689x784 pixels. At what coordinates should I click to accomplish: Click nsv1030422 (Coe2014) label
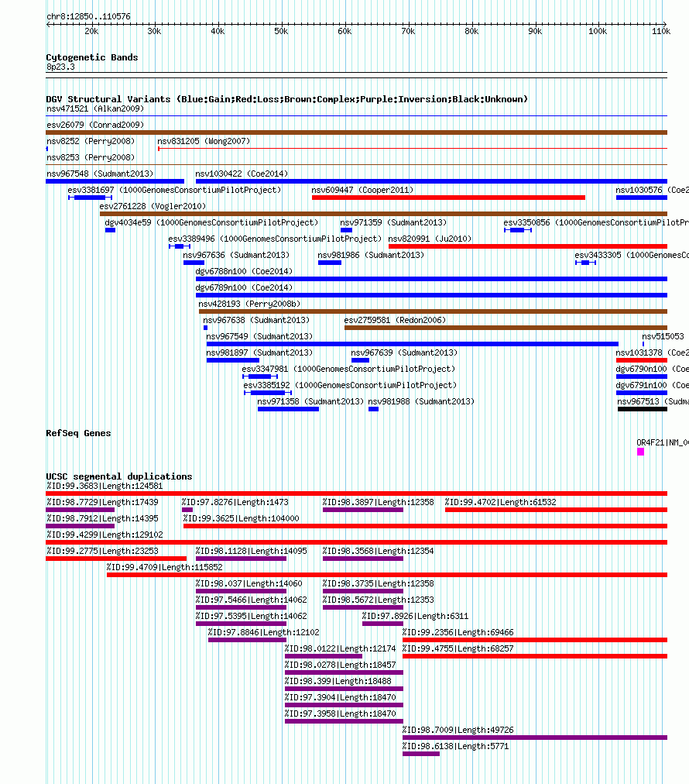click(x=242, y=174)
